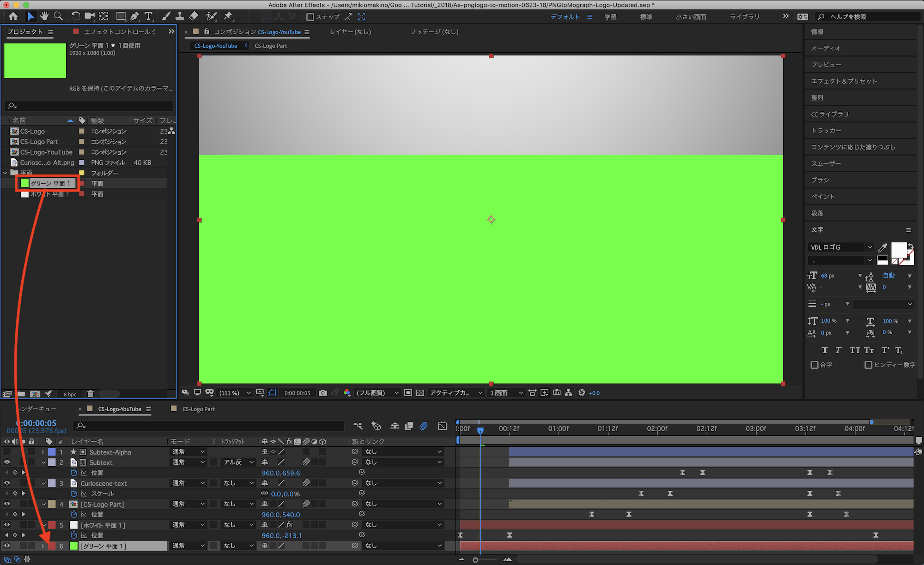
Task: Enable the スナップ checkbox
Action: click(310, 17)
